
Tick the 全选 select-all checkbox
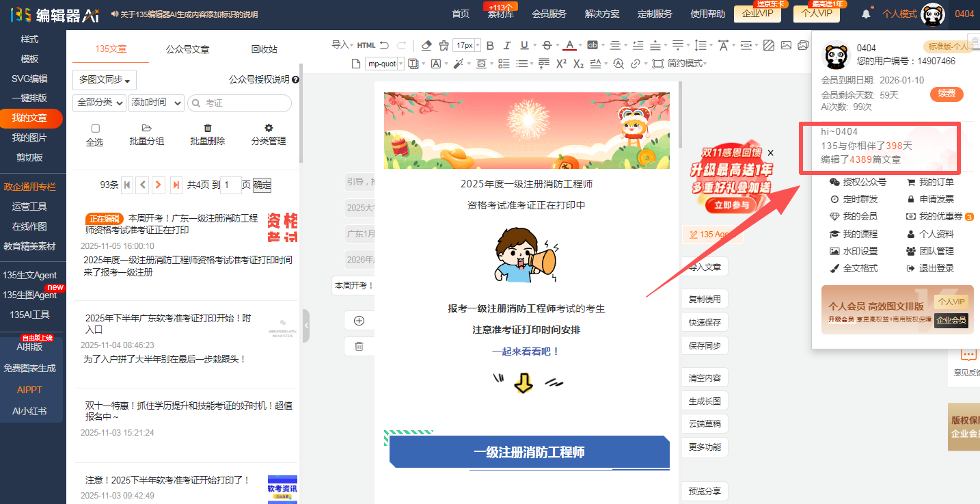point(95,129)
